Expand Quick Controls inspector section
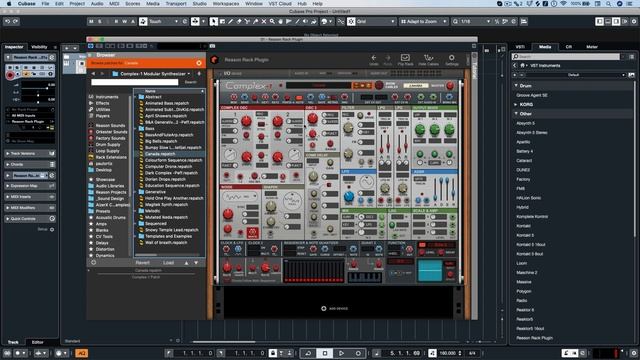This screenshot has width=640, height=360. [29, 219]
